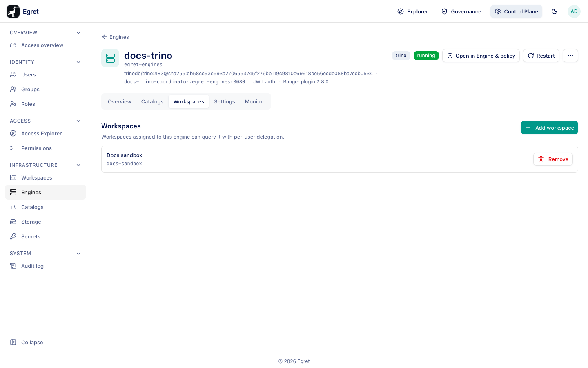Click the Secrets key icon
588x368 pixels.
point(13,236)
